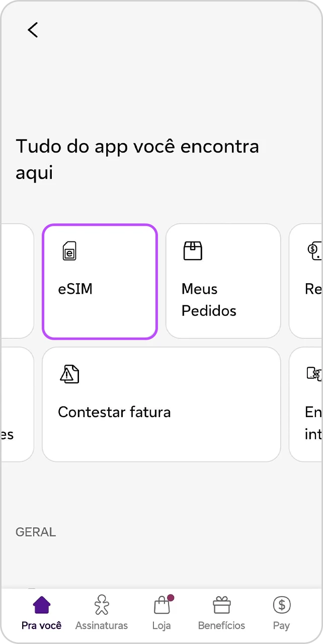
Task: Select the eSIM SIM-card icon
Action: coord(69,251)
